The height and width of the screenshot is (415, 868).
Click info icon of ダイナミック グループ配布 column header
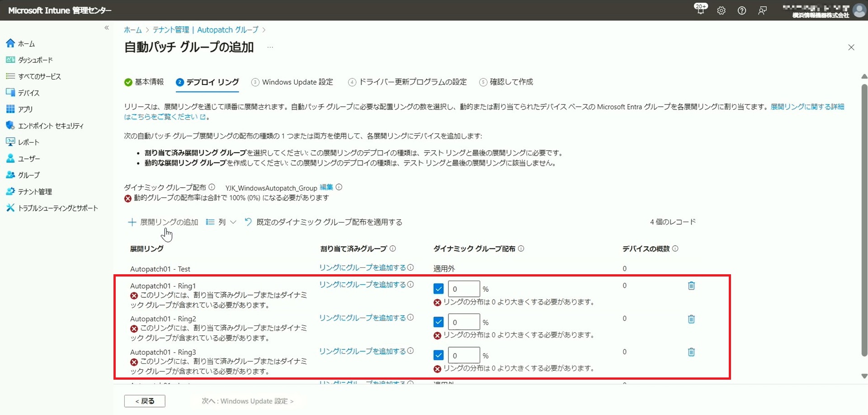[x=521, y=248]
